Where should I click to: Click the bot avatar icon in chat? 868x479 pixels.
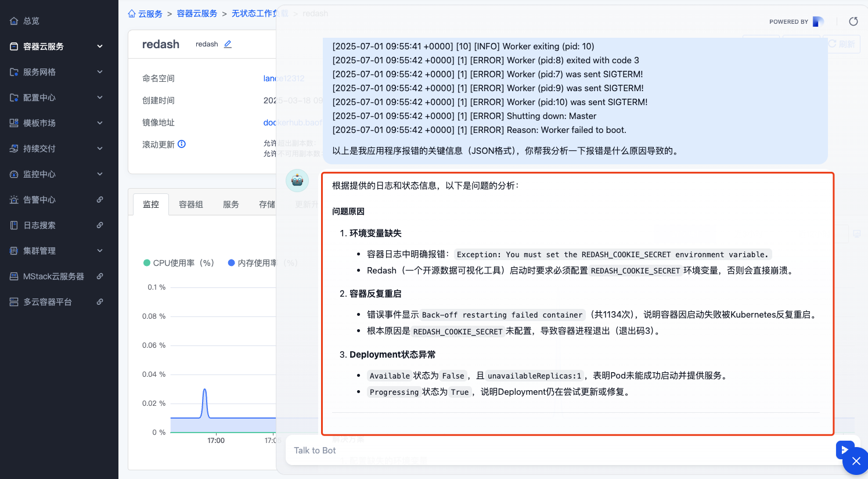(297, 181)
